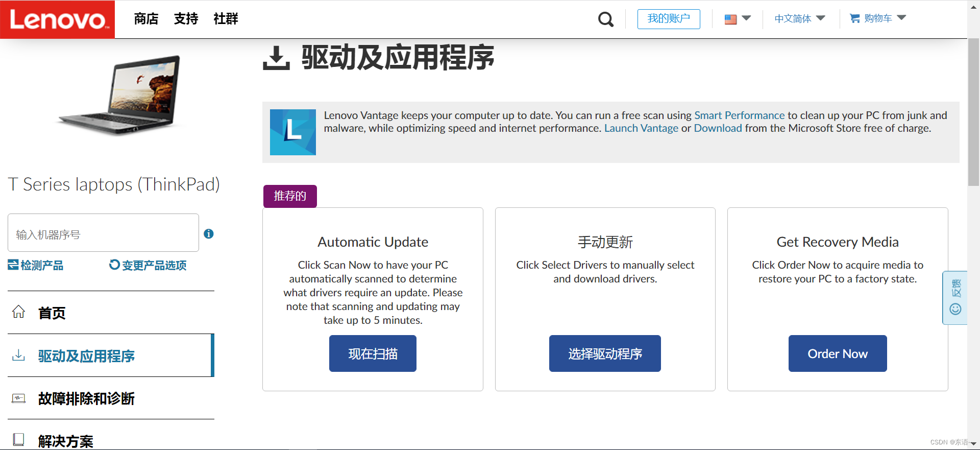Click the Get Recovery Media card title

pos(838,242)
